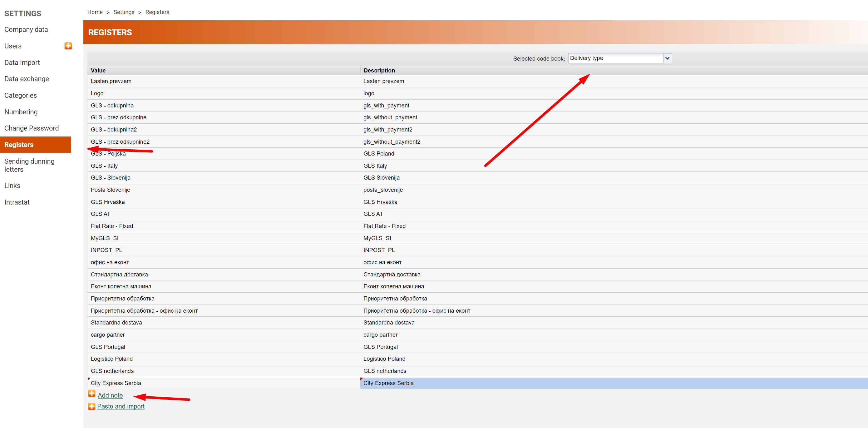Viewport: 868px width, 431px height.
Task: Click the Description column header
Action: (x=379, y=71)
